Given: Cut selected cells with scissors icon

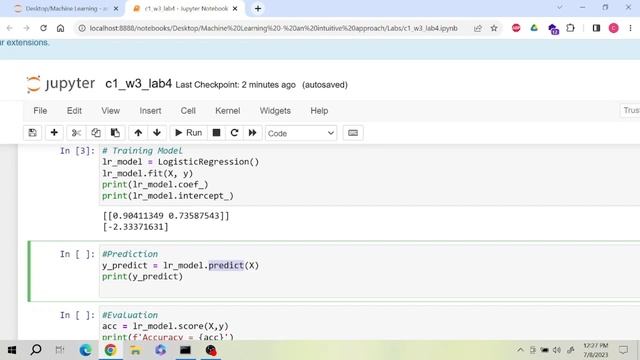Looking at the screenshot, I should pos(76,133).
